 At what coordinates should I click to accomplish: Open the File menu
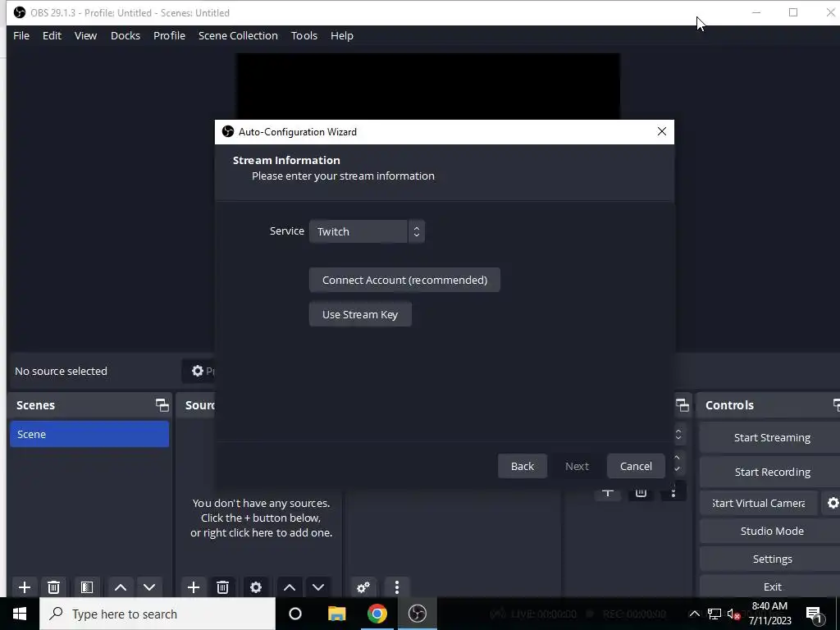[21, 36]
